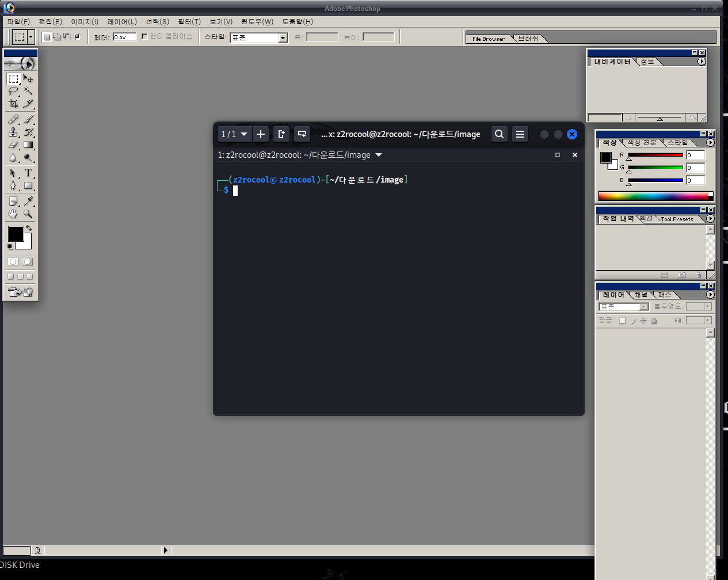This screenshot has width=728, height=580.
Task: Select the Rectangular Marquee tool
Action: pos(13,79)
